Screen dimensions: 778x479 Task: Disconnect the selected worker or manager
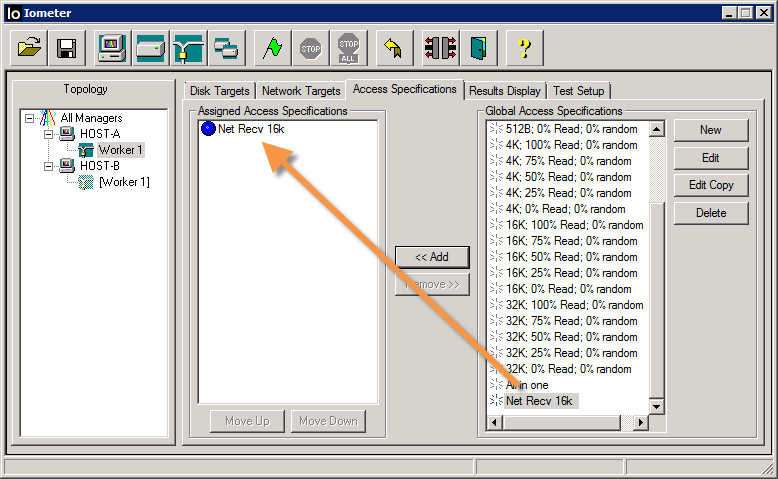440,47
